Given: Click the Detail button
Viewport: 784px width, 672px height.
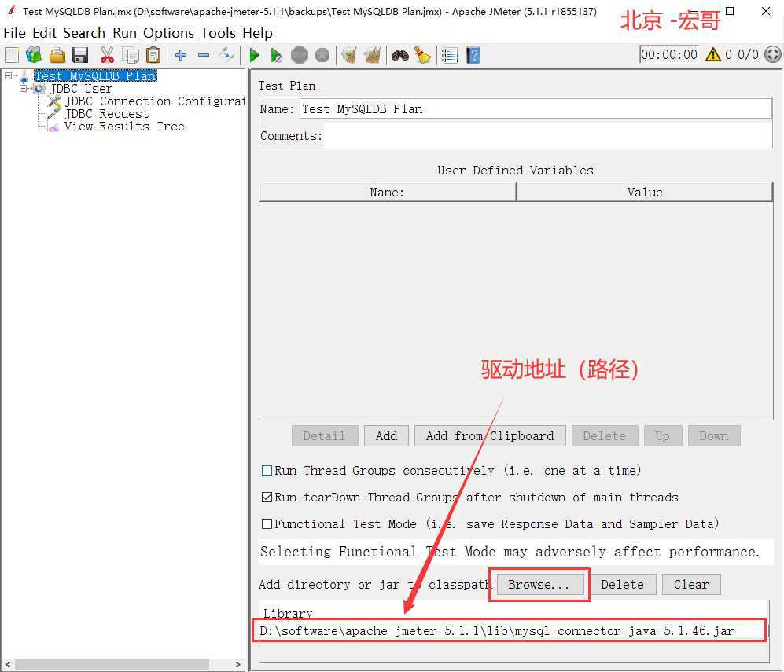Looking at the screenshot, I should pos(325,436).
